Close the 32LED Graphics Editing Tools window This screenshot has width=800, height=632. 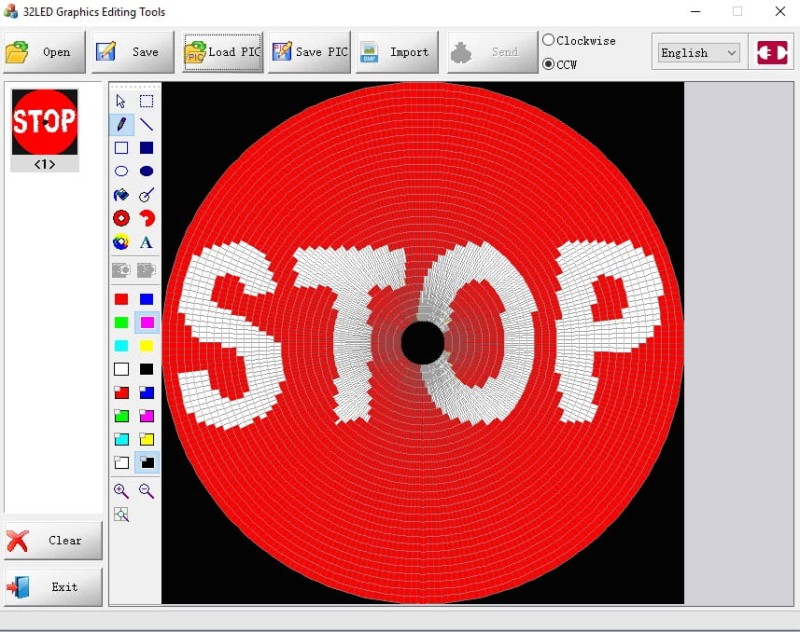click(x=780, y=11)
